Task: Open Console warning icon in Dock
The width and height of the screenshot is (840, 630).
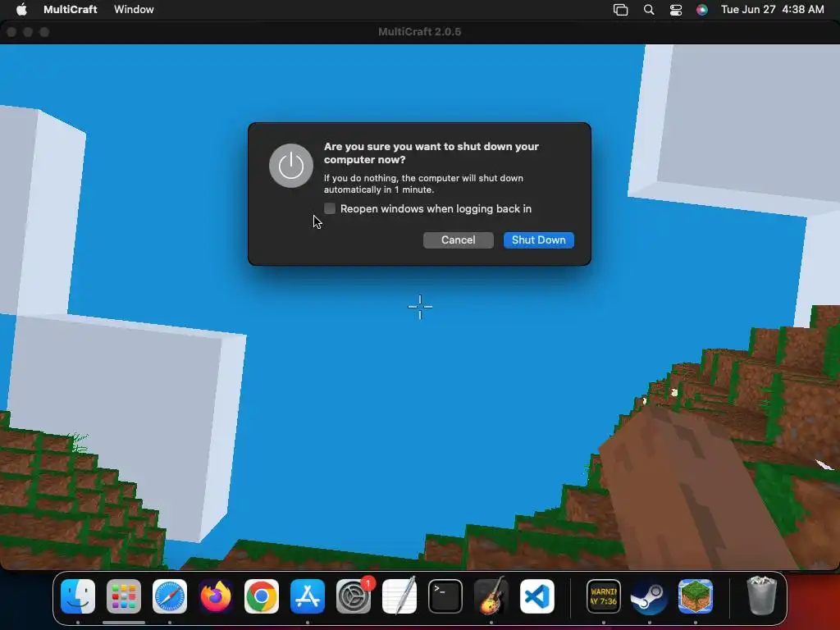Action: pyautogui.click(x=604, y=596)
